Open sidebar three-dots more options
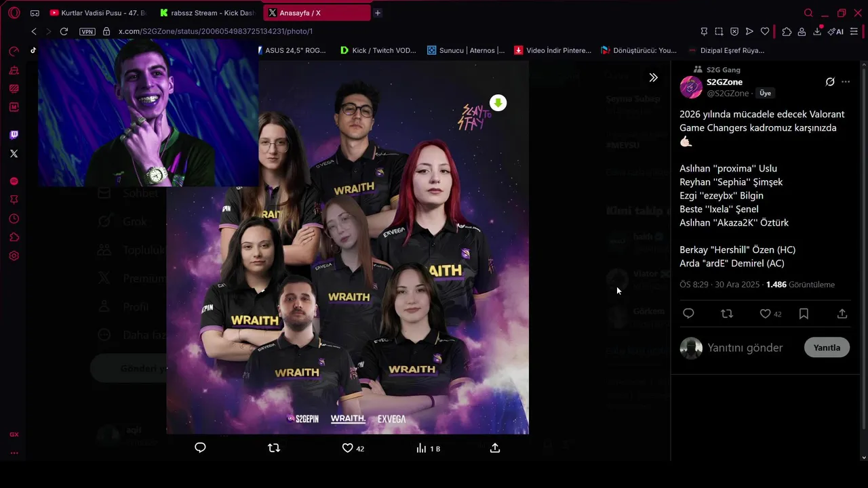The image size is (868, 488). point(14,453)
